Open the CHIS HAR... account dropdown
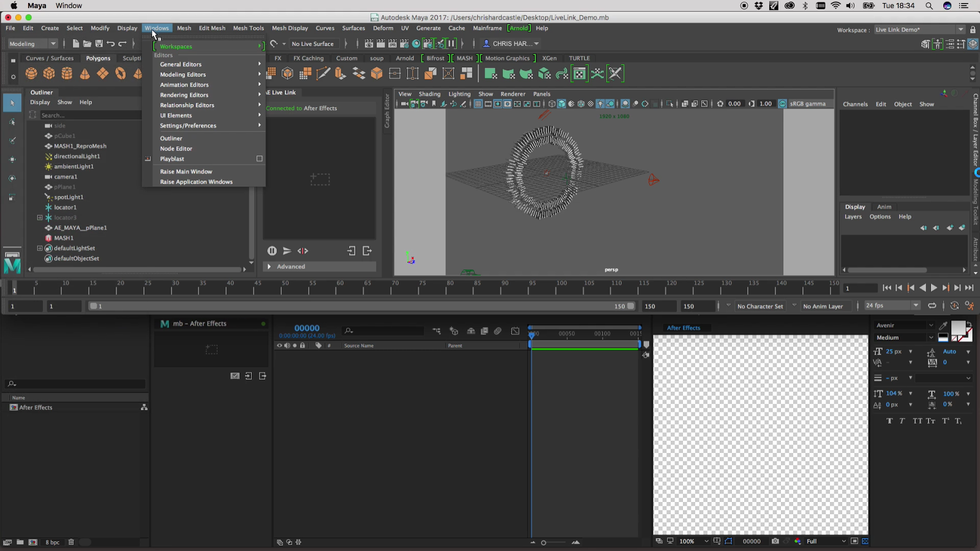The width and height of the screenshot is (980, 551). 510,43
